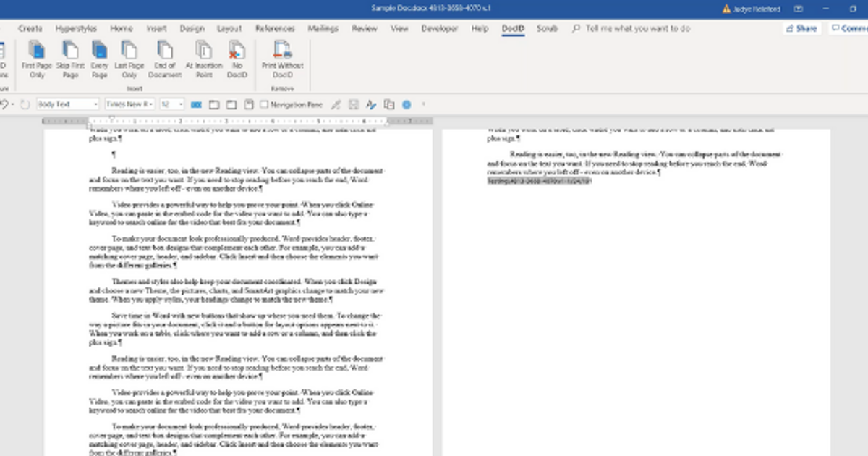
Task: Open the Review menu tab
Action: point(365,29)
